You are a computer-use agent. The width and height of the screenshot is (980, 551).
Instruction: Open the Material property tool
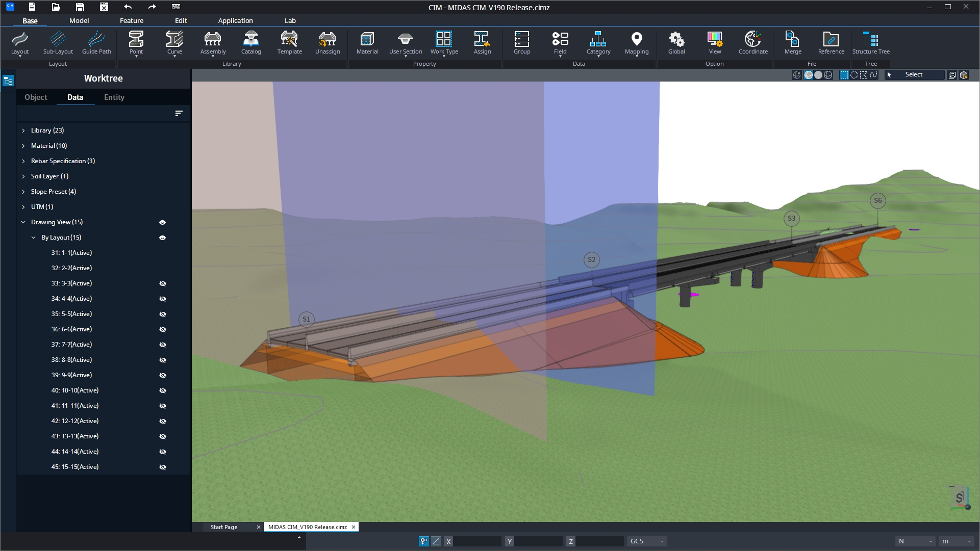367,43
